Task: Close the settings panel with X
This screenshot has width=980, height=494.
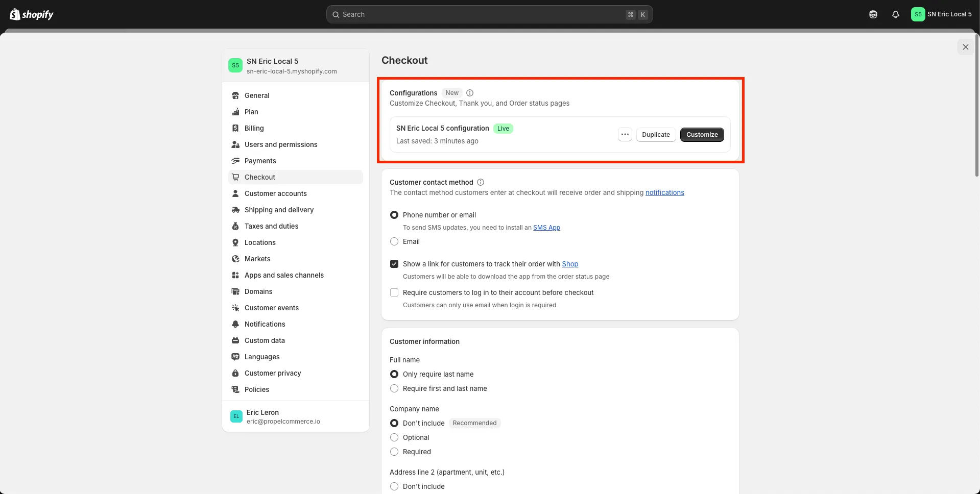Action: click(966, 47)
